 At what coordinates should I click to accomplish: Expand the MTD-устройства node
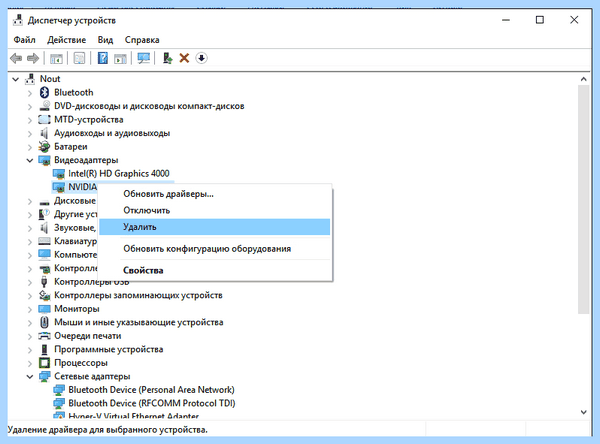tap(30, 120)
